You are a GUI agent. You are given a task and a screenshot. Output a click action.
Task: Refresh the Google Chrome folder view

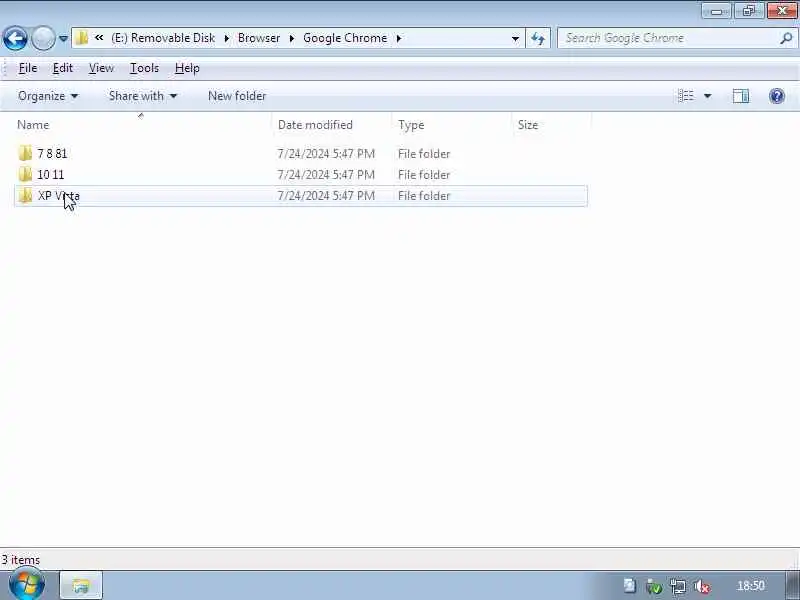[538, 38]
